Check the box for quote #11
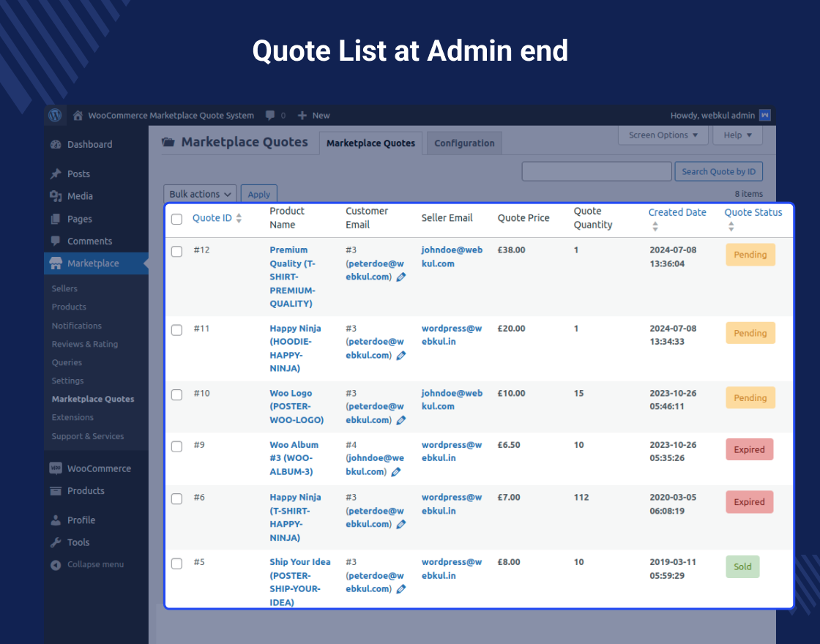Screen dimensions: 820x644 (x=176, y=330)
